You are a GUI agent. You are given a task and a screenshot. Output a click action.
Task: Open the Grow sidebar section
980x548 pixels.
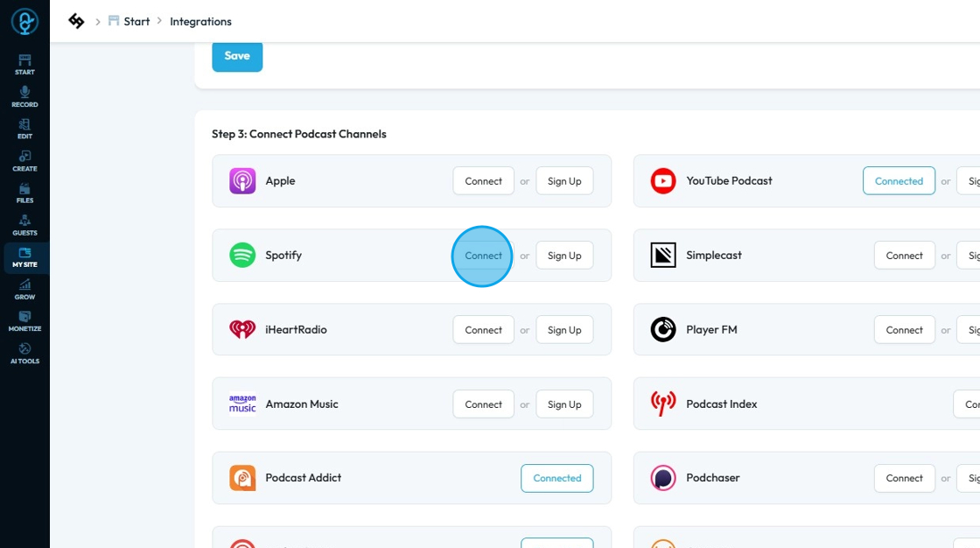(x=24, y=290)
